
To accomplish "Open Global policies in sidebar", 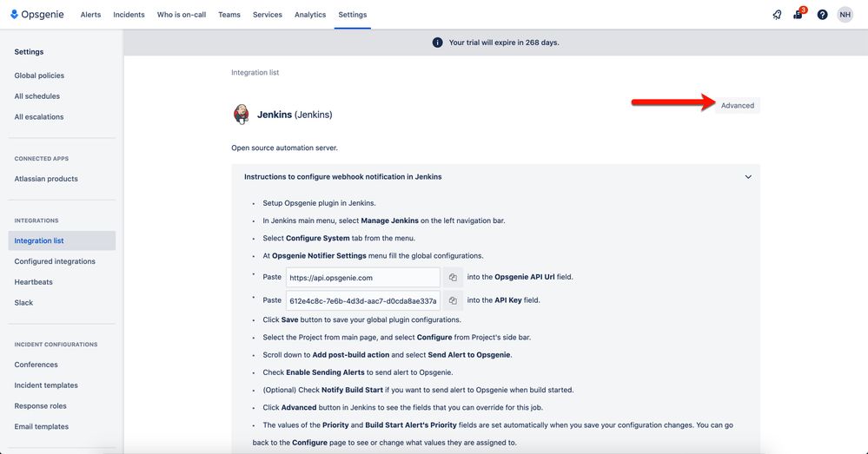I will click(39, 76).
